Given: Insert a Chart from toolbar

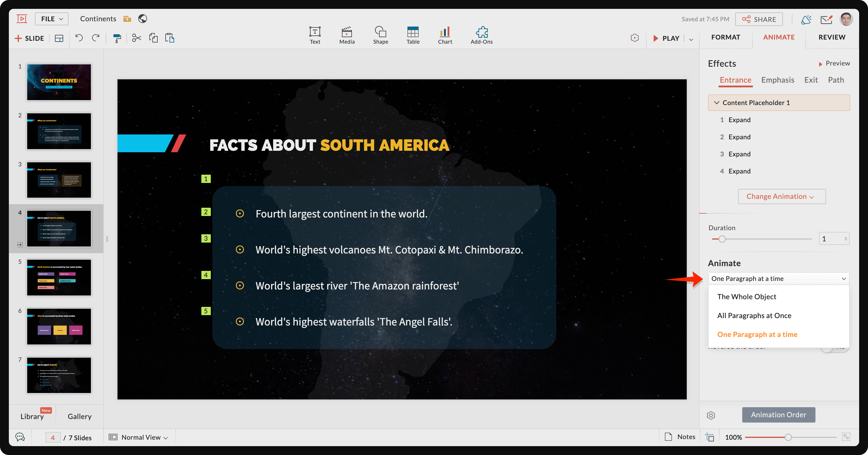Looking at the screenshot, I should tap(445, 35).
